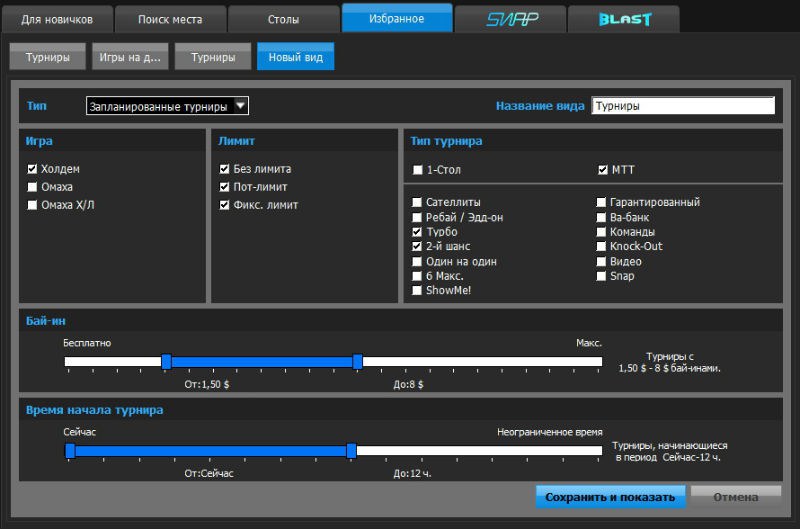Check the Knock-Out tournament option
Viewport: 800px width, 529px height.
[601, 246]
